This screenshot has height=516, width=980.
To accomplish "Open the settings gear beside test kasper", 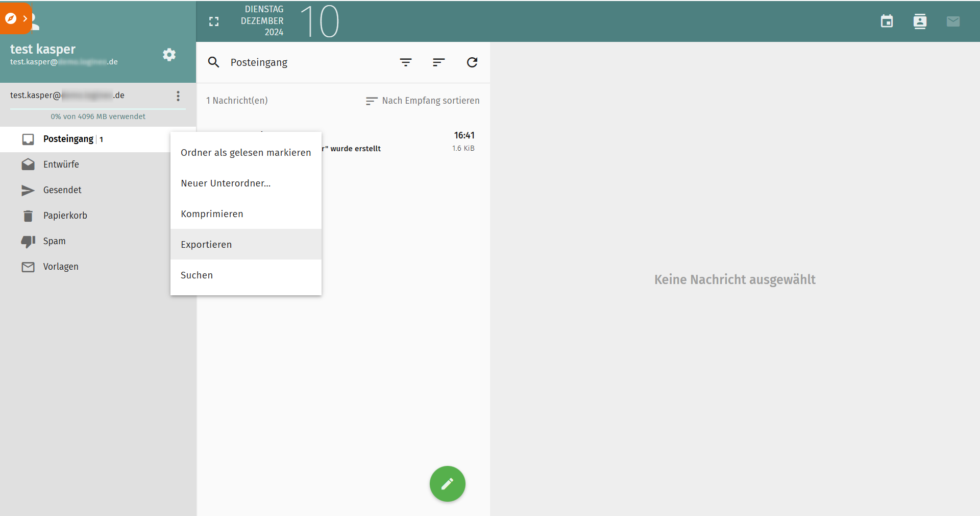I will coord(169,55).
